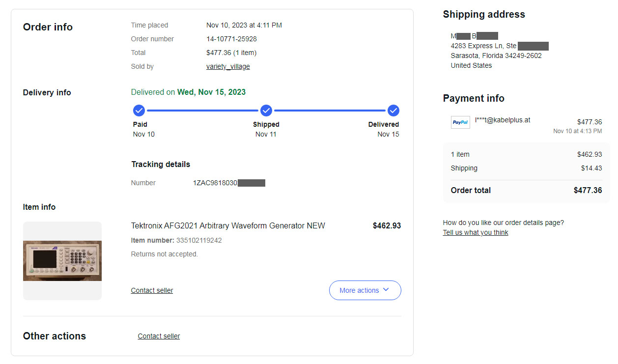Click the progress bar between Shipped and Delivered
Screen dimensions: 618x364
click(x=330, y=111)
